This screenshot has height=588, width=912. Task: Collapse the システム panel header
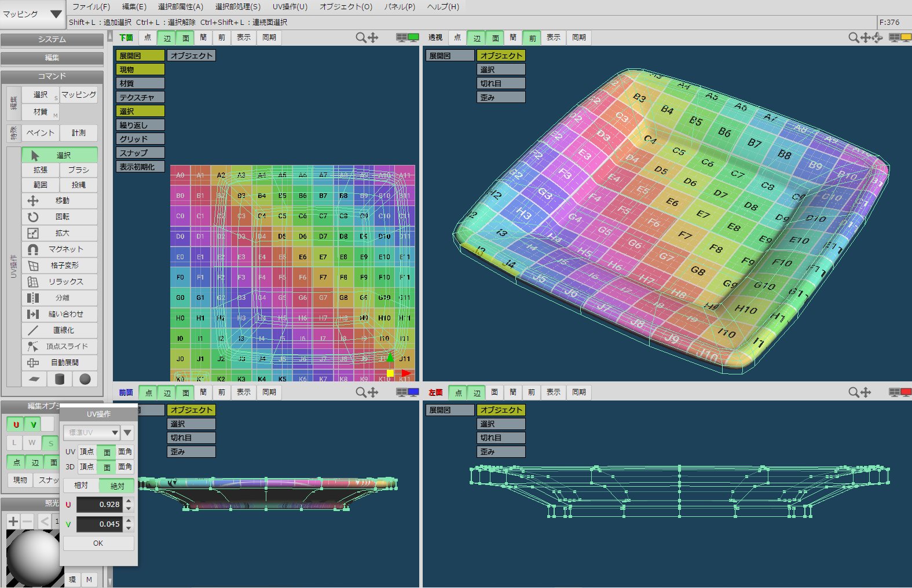coord(52,39)
